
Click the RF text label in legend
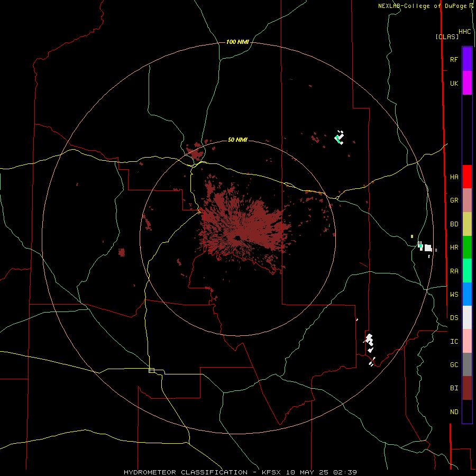tap(454, 59)
